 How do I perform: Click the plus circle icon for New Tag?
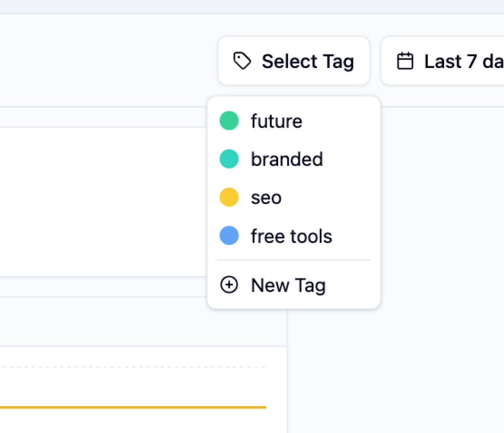[x=229, y=285]
